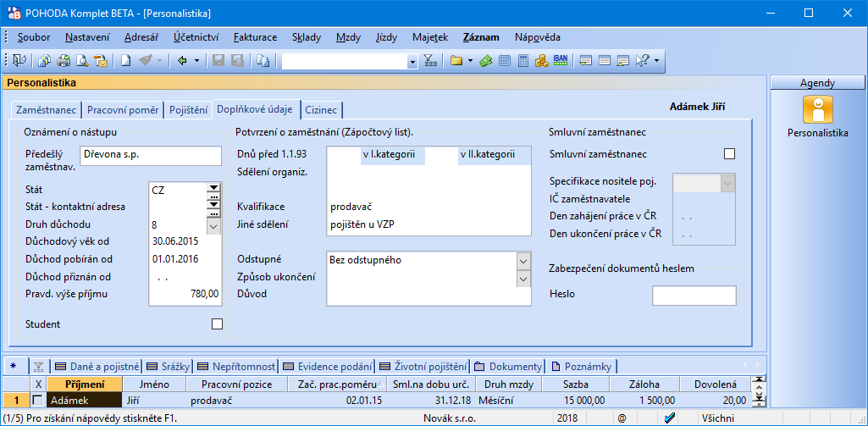
Task: Click the third note panel icon after IBAN
Action: point(623,60)
